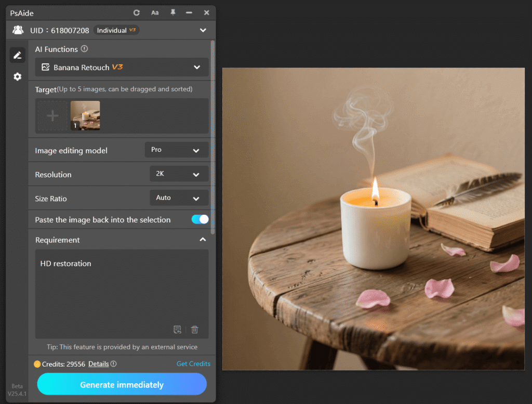The width and height of the screenshot is (532, 404).
Task: Open the Resolution dropdown set to 2K
Action: (179, 174)
